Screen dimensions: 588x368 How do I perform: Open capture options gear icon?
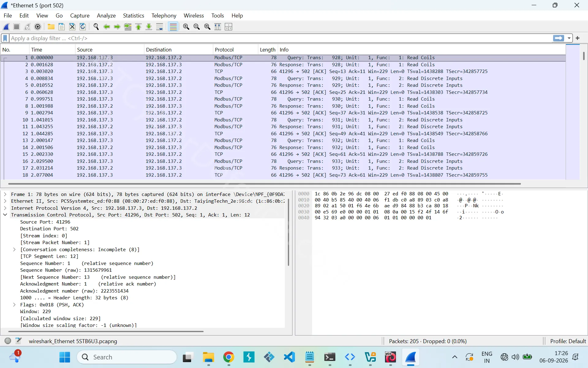pyautogui.click(x=38, y=27)
